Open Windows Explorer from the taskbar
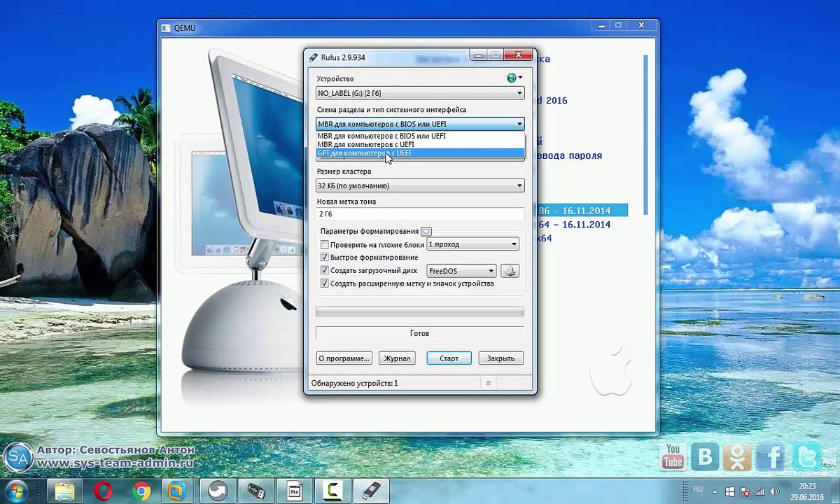The width and height of the screenshot is (840, 504). coord(65,491)
